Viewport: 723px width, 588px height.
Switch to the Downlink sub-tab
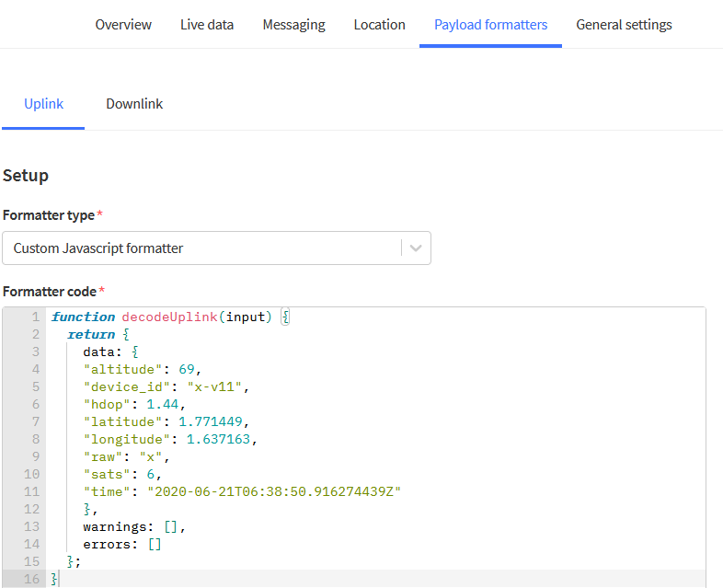point(134,104)
